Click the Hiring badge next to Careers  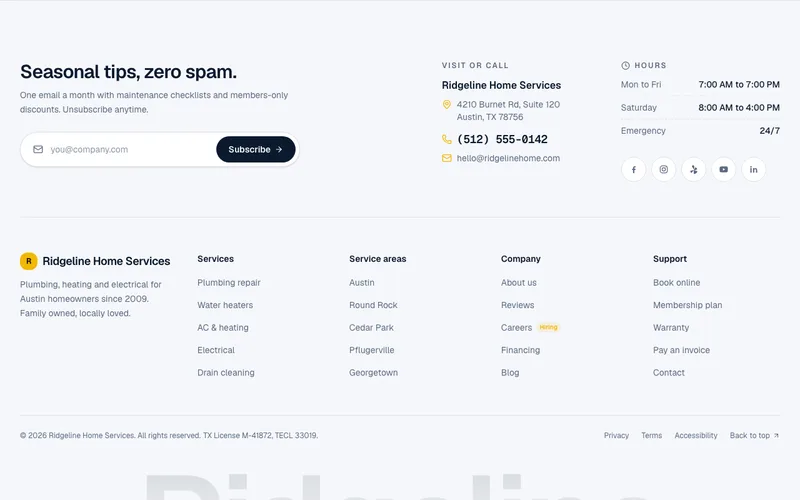tap(548, 328)
